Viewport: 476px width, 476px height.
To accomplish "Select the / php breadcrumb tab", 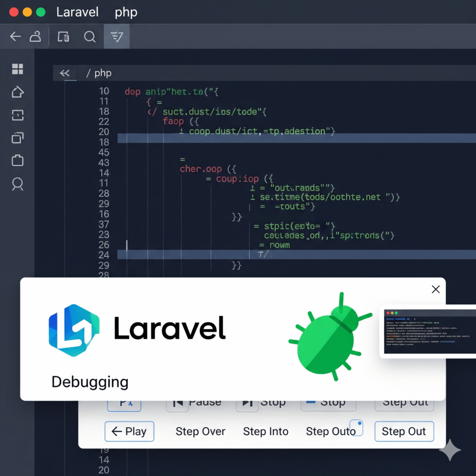I will point(99,73).
